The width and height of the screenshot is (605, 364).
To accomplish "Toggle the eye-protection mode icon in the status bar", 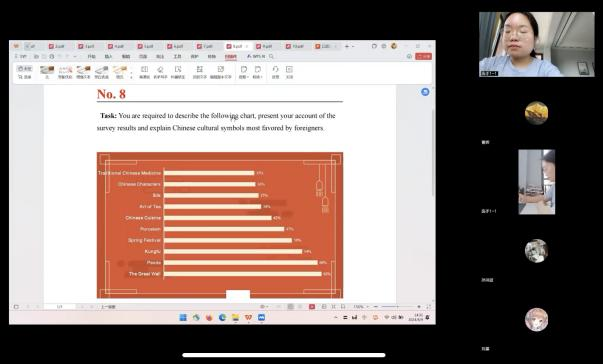I will click(263, 306).
